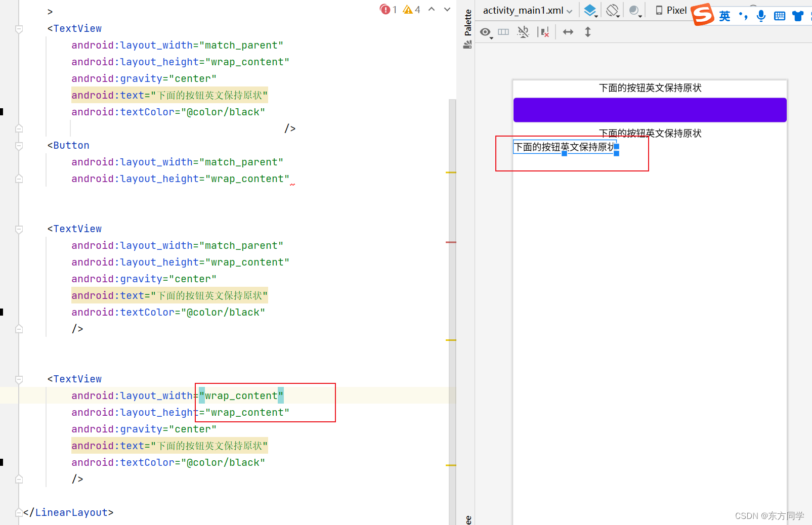Click highlighted "wrap_content" value of layout_width
Image resolution: width=812 pixels, height=525 pixels.
coord(241,396)
